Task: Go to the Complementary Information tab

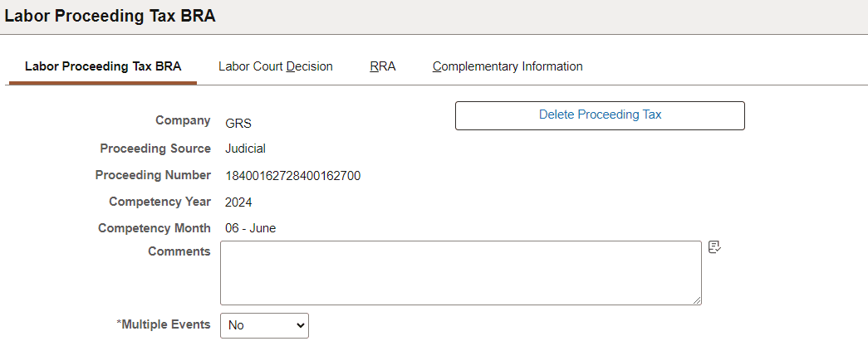Action: click(508, 66)
